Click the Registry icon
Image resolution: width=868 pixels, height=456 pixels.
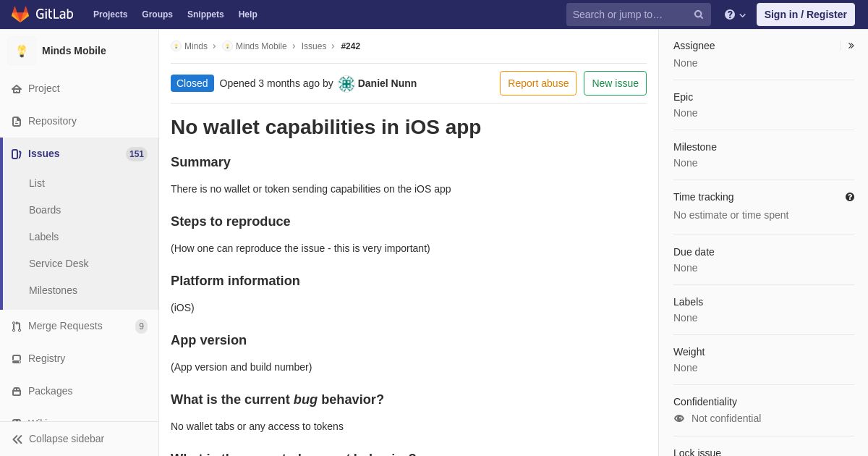tap(17, 359)
